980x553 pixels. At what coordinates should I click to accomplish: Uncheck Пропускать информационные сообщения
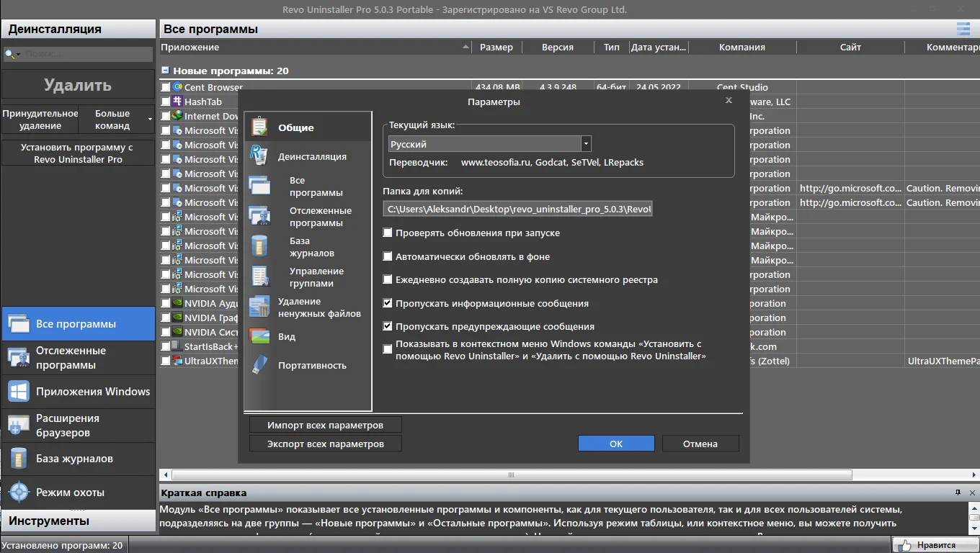[388, 303]
